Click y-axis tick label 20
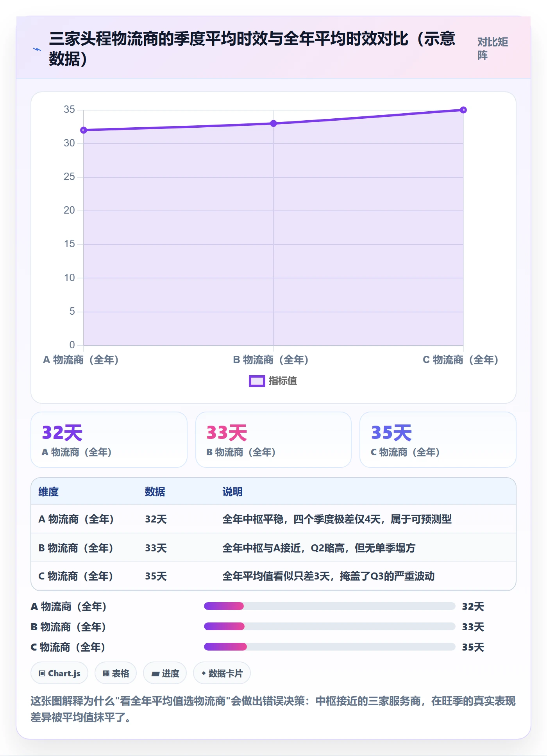547x756 pixels. 69,210
